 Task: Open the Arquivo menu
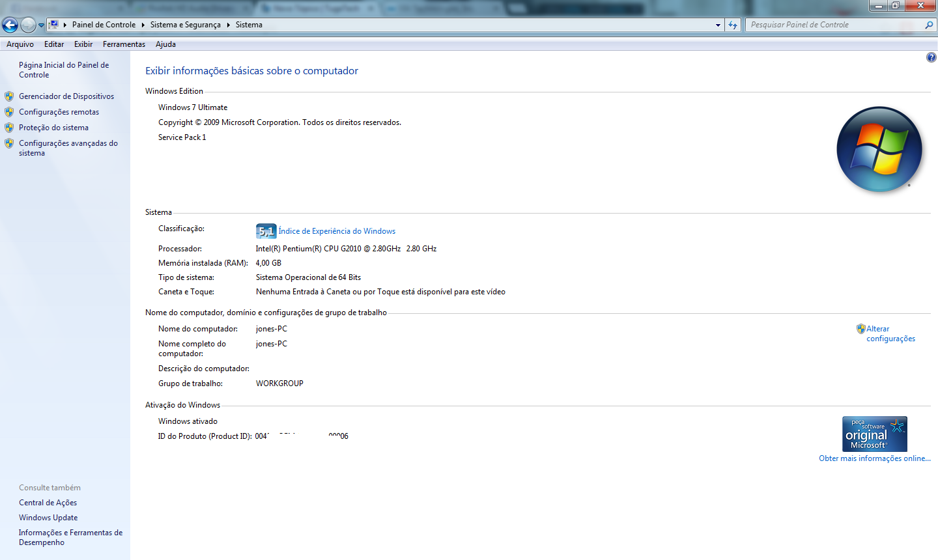(20, 44)
